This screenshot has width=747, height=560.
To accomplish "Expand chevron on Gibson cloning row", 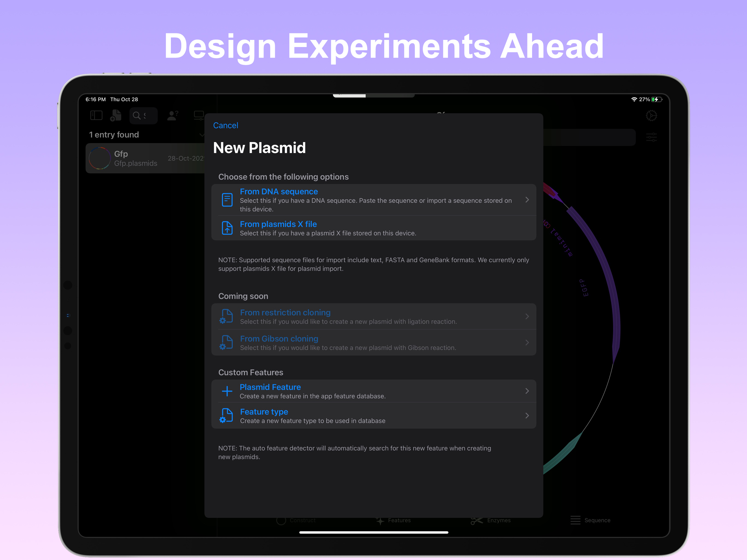I will [527, 343].
